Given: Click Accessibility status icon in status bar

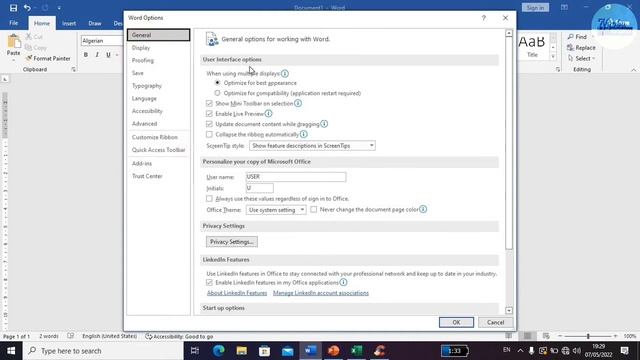Looking at the screenshot, I should tap(149, 336).
